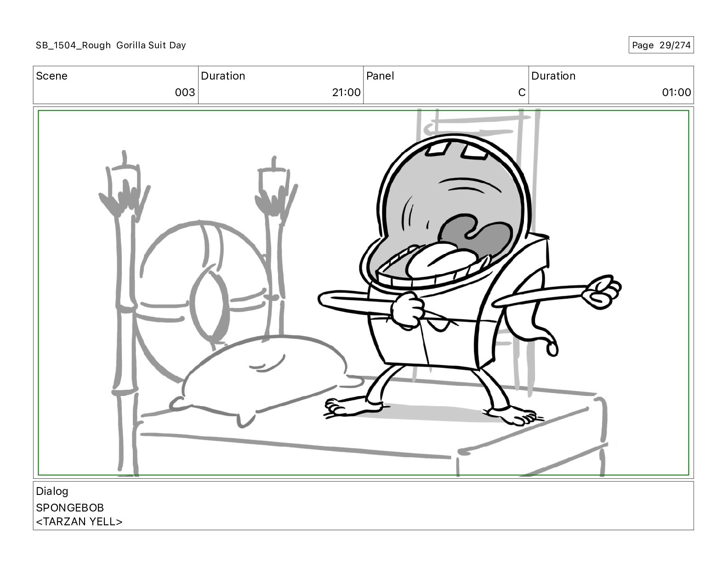Click the scene number '003'
Screen dimensions: 728x563
(x=185, y=92)
